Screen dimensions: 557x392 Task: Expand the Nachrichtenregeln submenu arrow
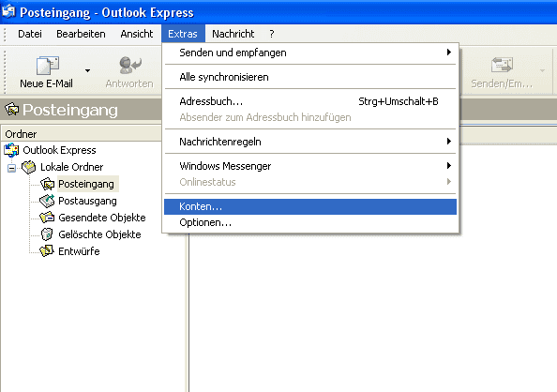448,141
